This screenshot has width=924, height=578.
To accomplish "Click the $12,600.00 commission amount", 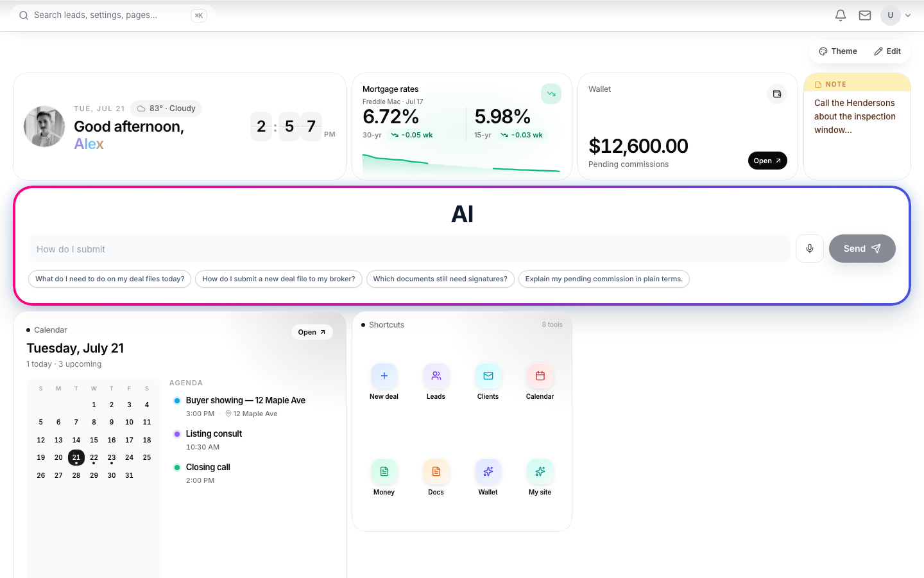I will (638, 146).
